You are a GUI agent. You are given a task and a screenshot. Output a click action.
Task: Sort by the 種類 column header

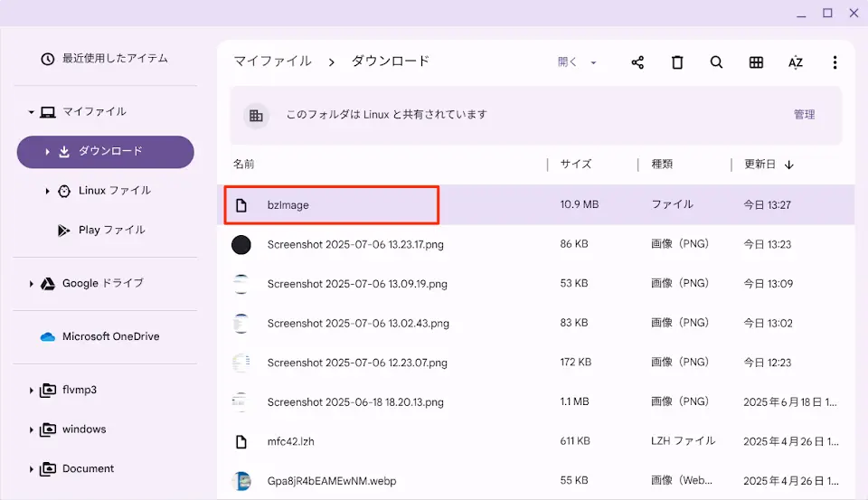coord(662,164)
